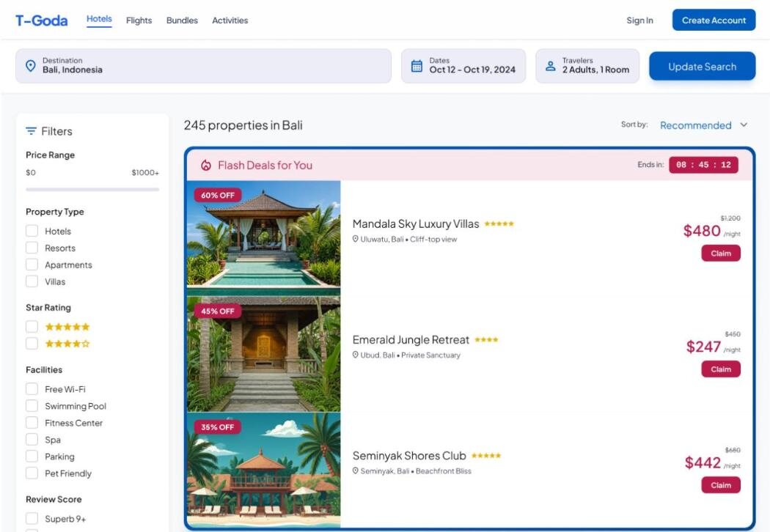This screenshot has width=770, height=532.
Task: Select the Activities tab
Action: pos(230,21)
